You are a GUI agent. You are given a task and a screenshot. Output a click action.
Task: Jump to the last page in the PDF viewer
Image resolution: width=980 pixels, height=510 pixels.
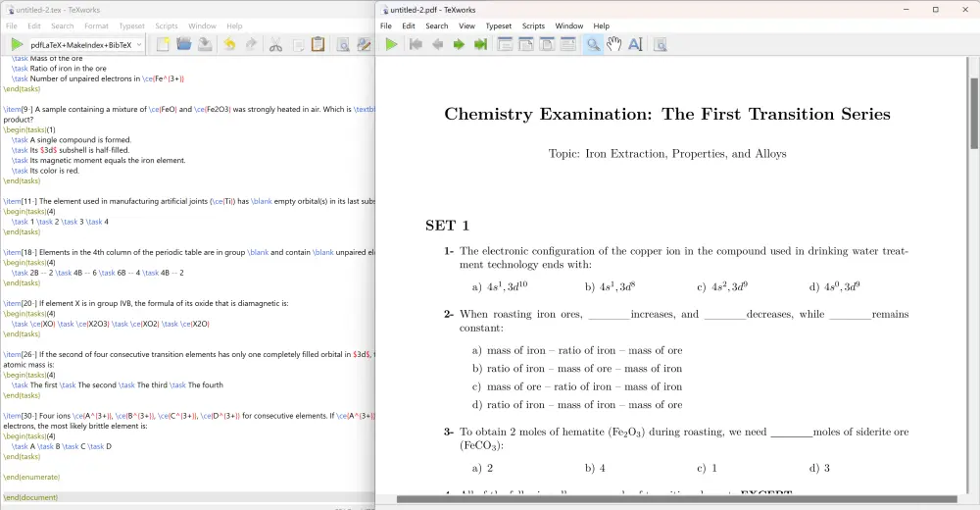pyautogui.click(x=480, y=44)
